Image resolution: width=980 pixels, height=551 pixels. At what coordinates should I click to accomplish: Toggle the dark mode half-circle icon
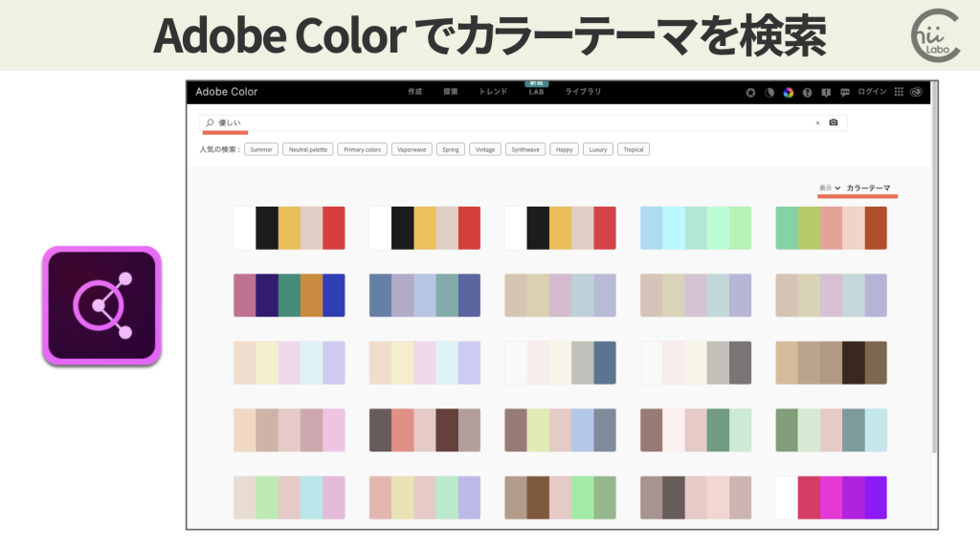[768, 92]
